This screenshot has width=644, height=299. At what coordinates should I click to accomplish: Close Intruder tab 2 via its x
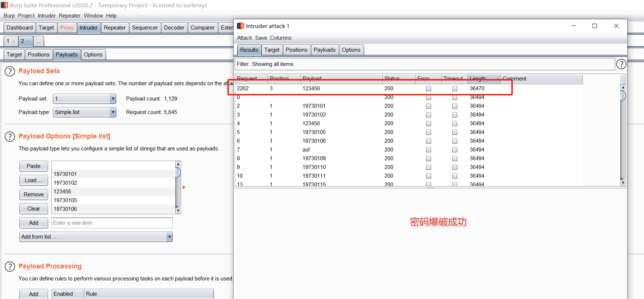pyautogui.click(x=28, y=42)
